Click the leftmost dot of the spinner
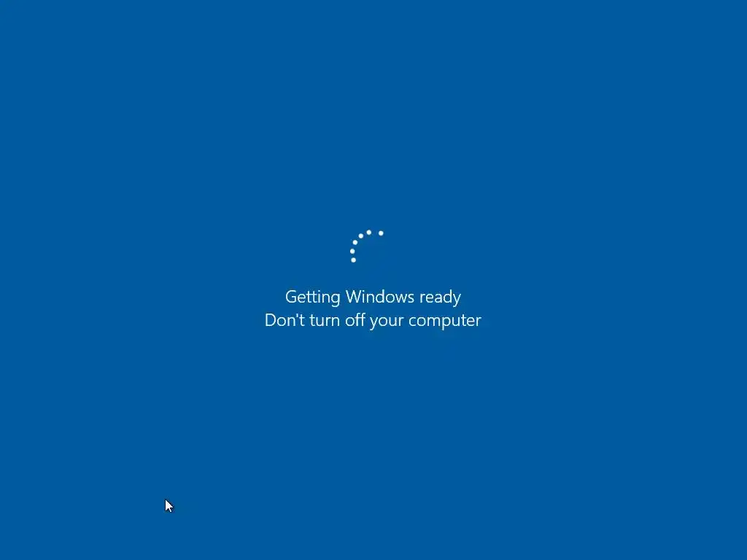 pos(352,251)
